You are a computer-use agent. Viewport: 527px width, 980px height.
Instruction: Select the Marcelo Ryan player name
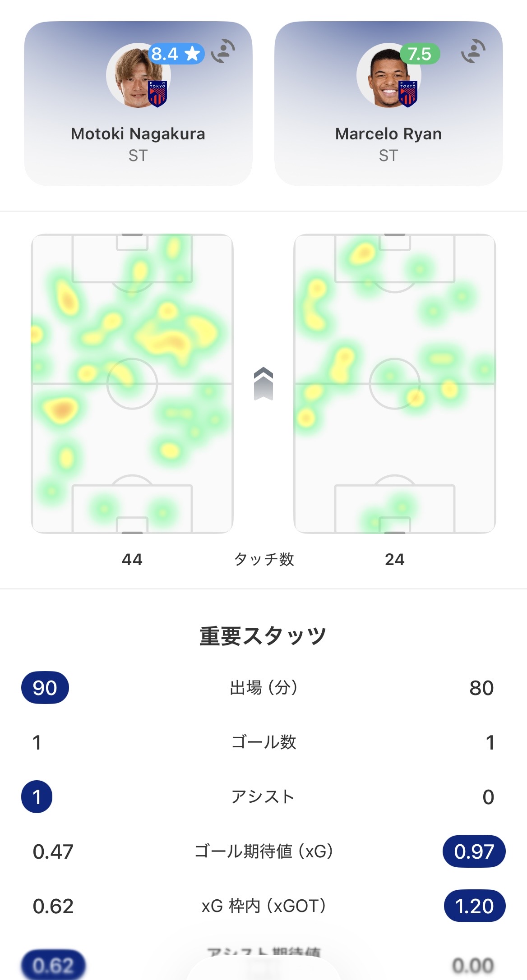(x=388, y=134)
